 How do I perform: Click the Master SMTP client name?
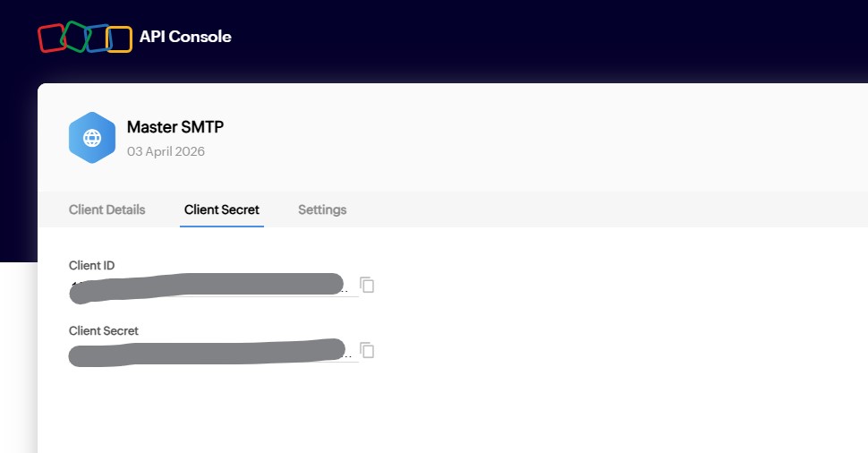pyautogui.click(x=174, y=127)
